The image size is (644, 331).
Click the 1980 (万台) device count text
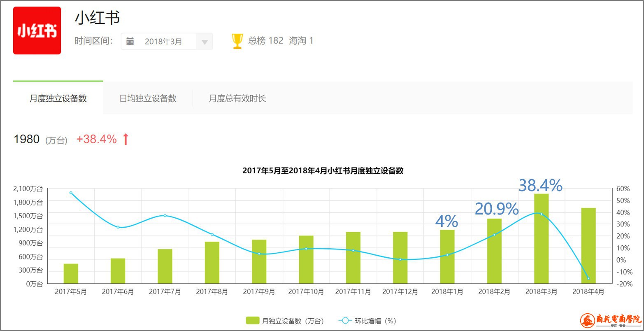tap(40, 140)
